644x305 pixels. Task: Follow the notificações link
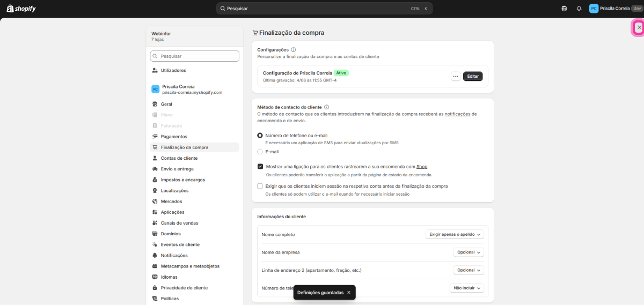[x=457, y=114]
